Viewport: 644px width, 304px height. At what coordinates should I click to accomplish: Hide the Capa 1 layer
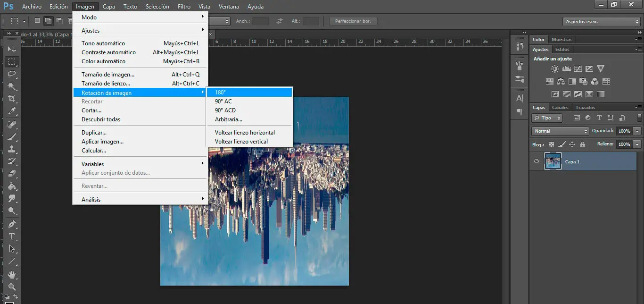tap(536, 161)
